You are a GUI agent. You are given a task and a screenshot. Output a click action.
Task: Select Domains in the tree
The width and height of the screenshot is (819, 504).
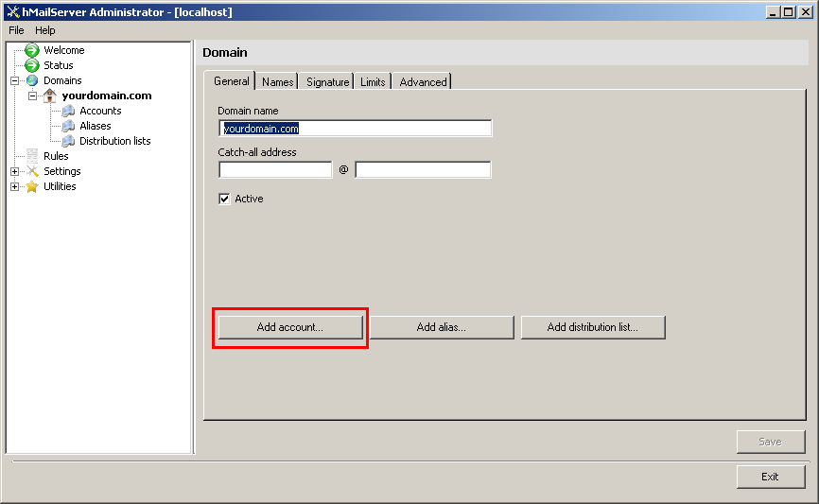coord(62,80)
